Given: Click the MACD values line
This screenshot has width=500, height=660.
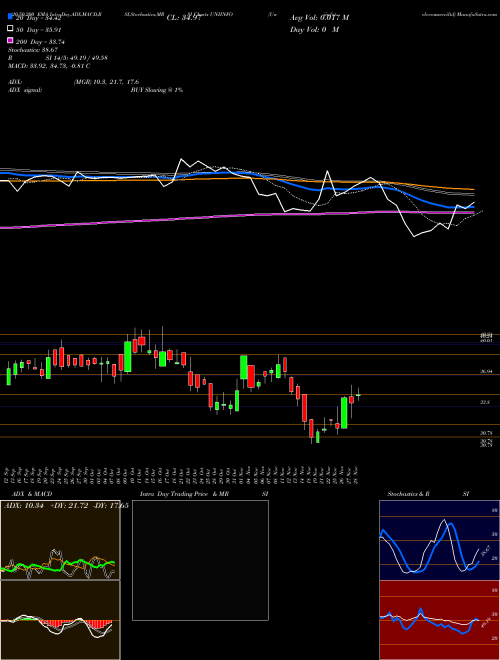Looking at the screenshot, I should click(x=49, y=66).
